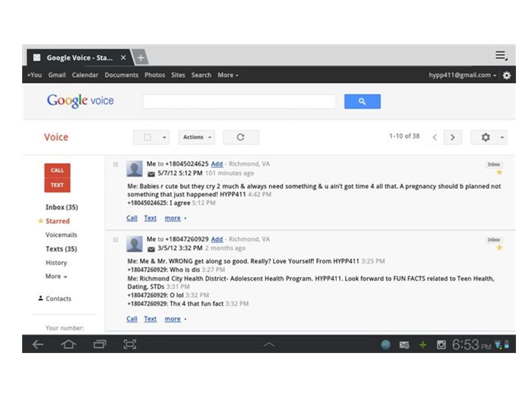The image size is (532, 399).
Task: Close the Google Voice browser tab
Action: point(123,58)
